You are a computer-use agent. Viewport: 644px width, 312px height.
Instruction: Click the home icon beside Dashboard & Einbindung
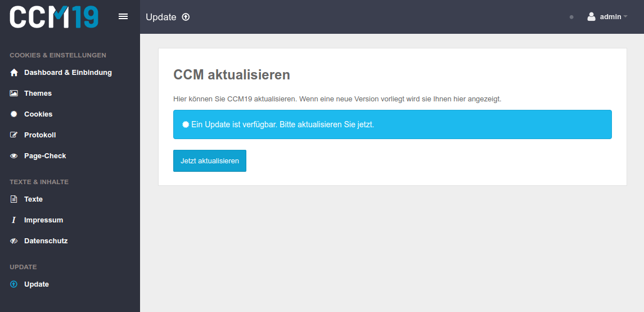point(14,73)
